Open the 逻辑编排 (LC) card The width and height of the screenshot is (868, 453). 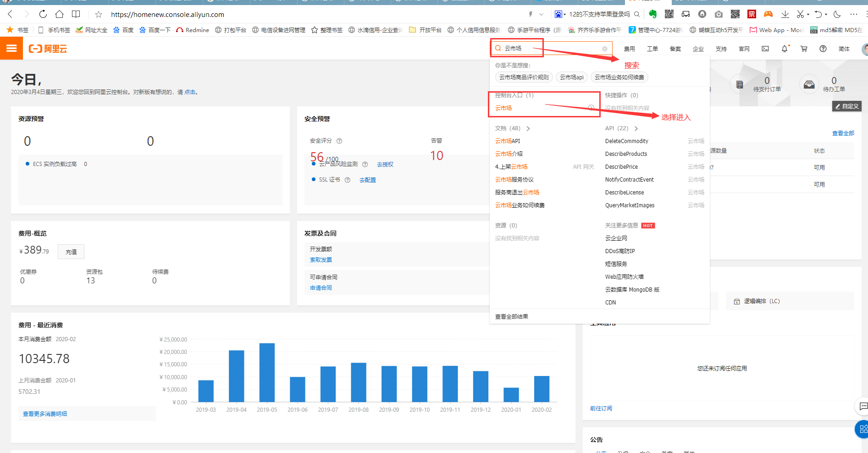pyautogui.click(x=790, y=301)
